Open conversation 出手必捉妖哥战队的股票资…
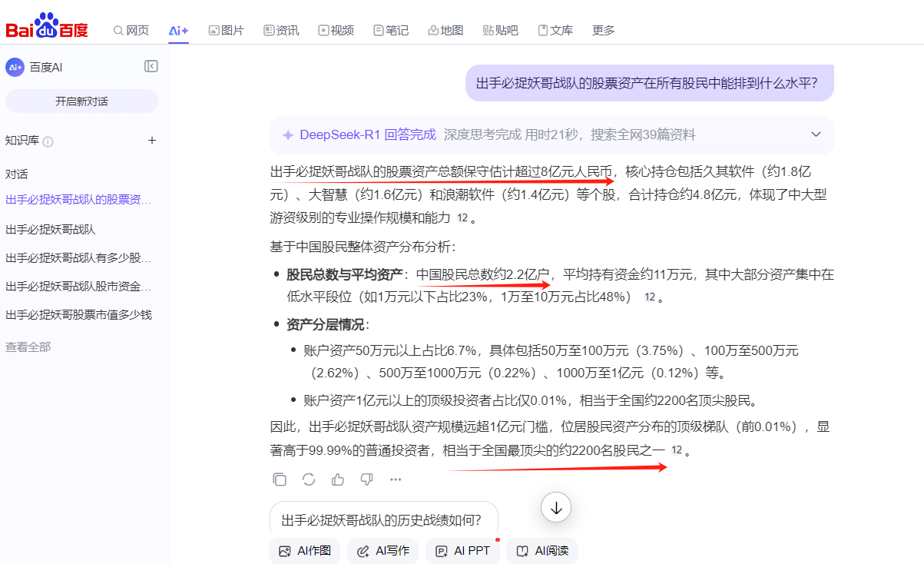This screenshot has width=924, height=564. (x=78, y=200)
